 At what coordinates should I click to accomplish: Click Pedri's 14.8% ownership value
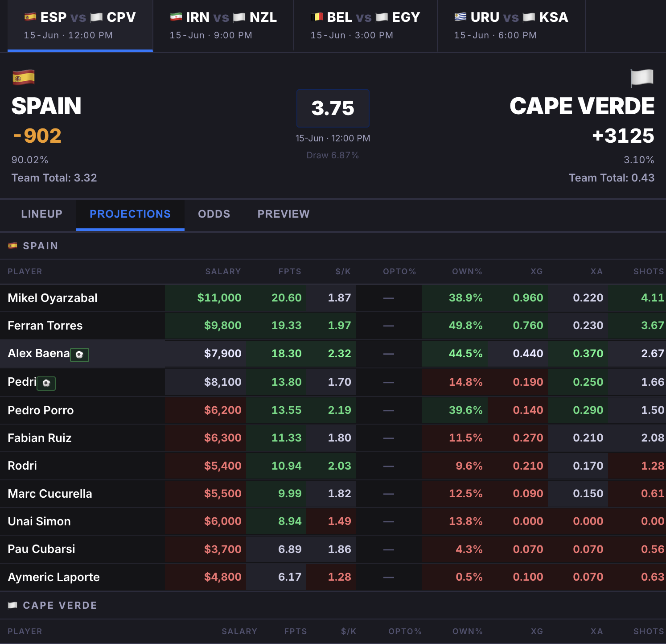tap(465, 382)
